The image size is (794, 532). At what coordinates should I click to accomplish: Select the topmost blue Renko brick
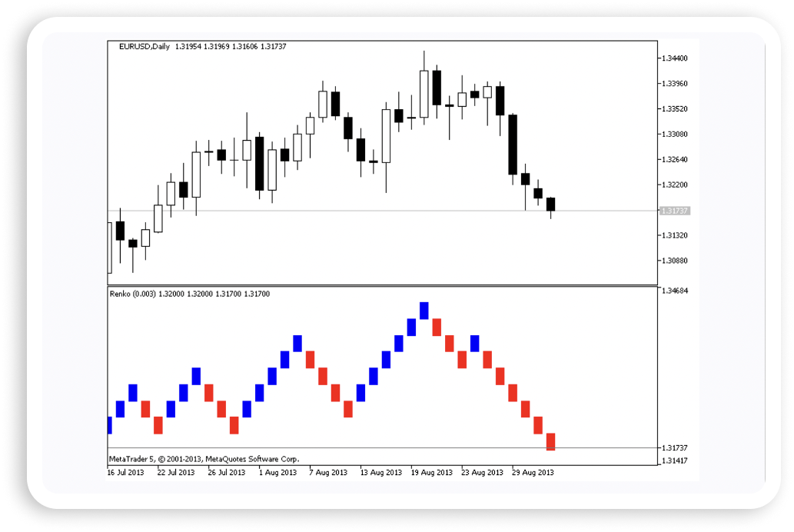pyautogui.click(x=424, y=311)
